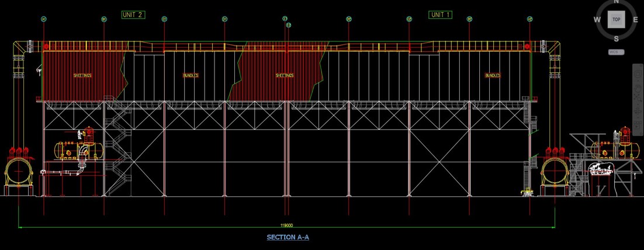Click the N compass direction on the ViewCube
The height and width of the screenshot is (250, 644).
[x=616, y=2]
